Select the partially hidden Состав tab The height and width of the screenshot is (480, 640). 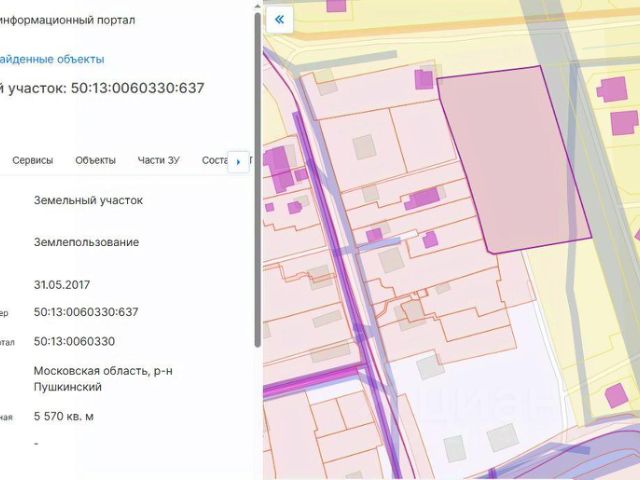pos(215,160)
